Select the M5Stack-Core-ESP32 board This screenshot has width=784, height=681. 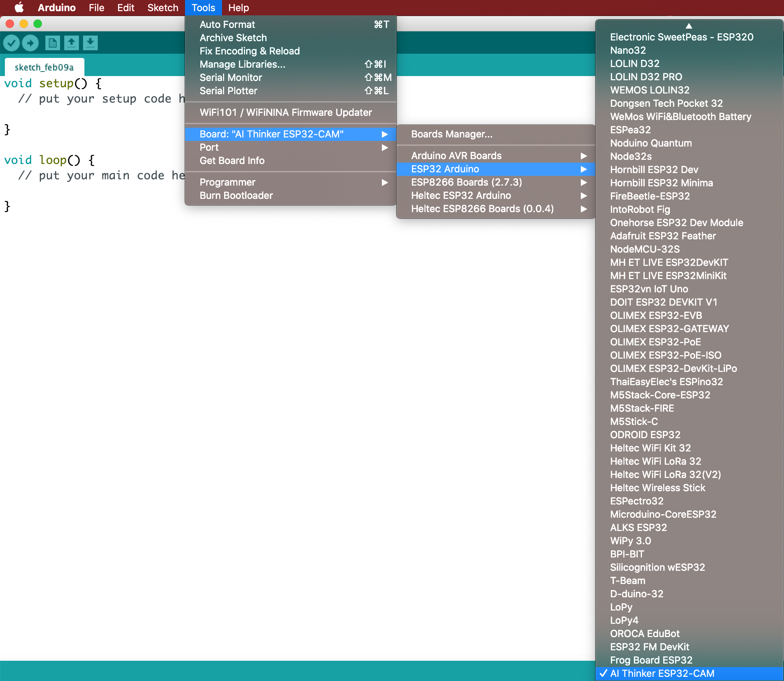689,395
